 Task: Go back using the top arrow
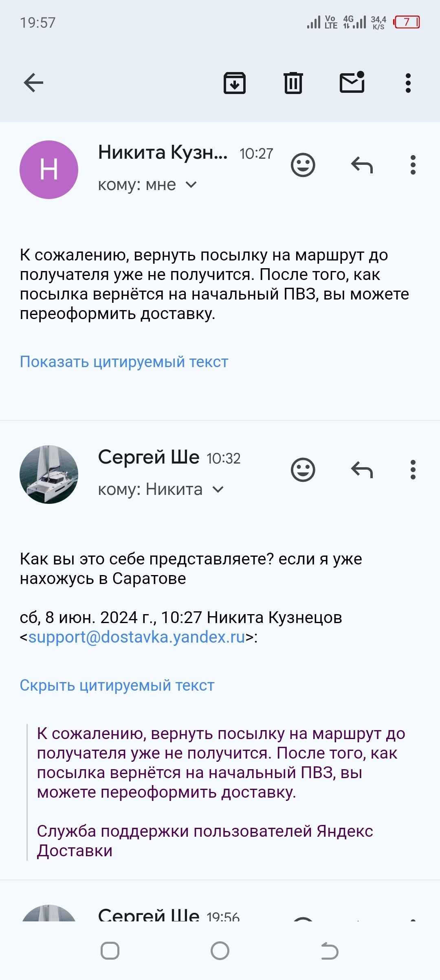(33, 83)
